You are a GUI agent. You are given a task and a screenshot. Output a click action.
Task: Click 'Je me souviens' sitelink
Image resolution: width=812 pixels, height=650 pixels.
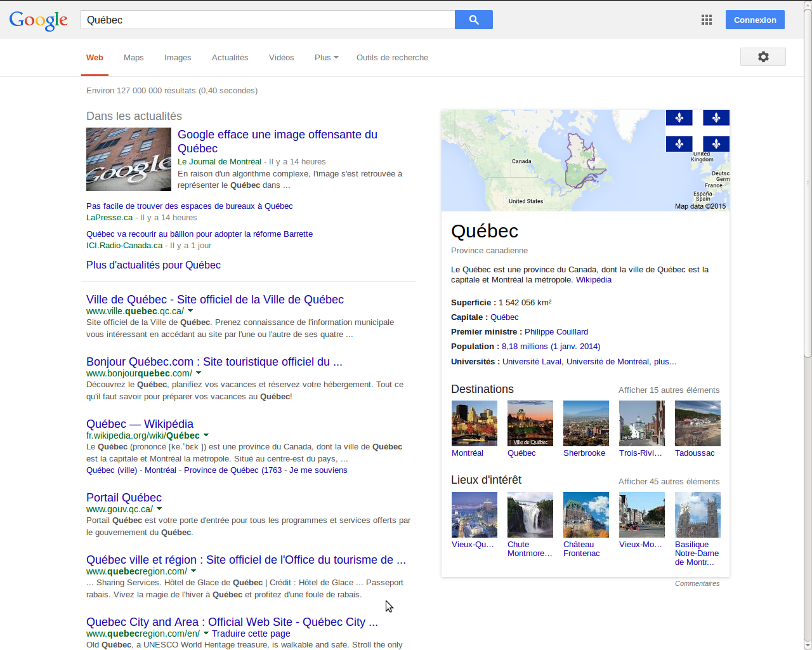318,470
